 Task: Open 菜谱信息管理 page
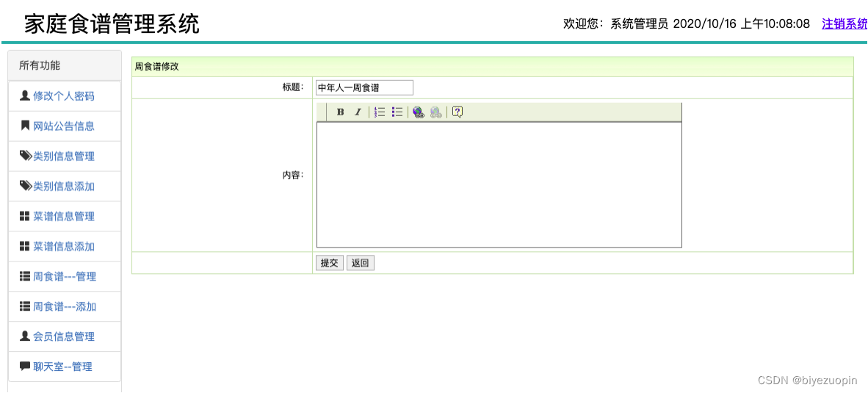[x=65, y=217]
